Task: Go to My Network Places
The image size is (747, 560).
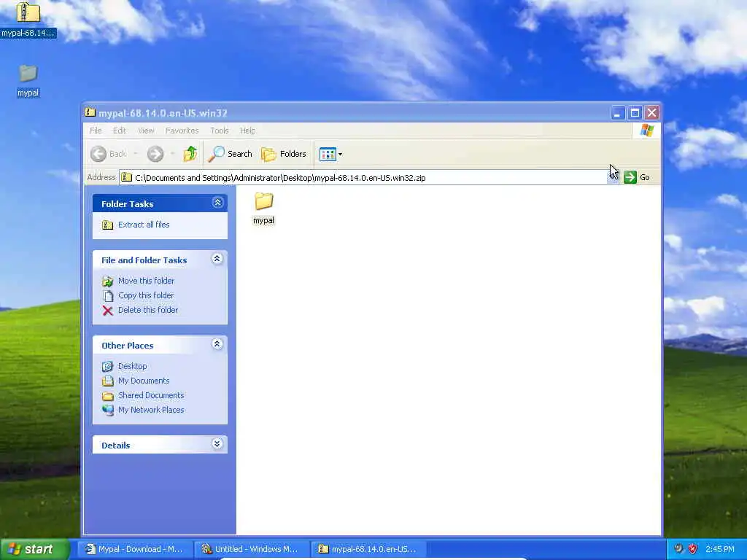Action: click(x=151, y=410)
